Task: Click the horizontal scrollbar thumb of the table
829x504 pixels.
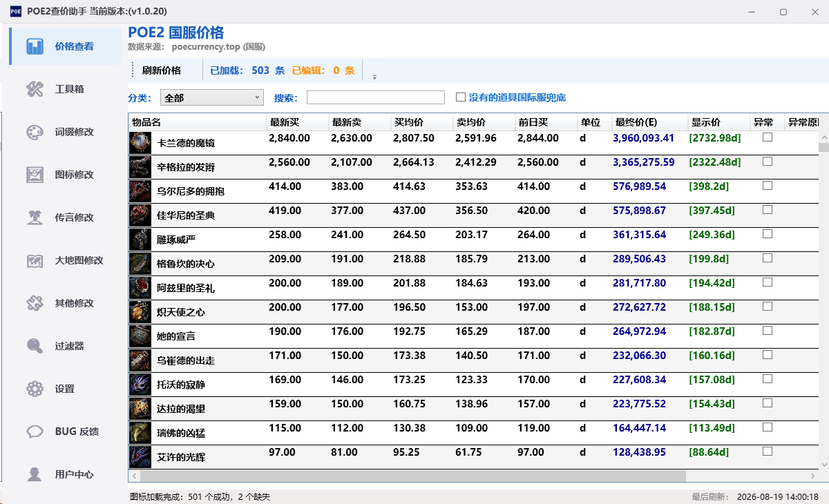Action: [412, 476]
